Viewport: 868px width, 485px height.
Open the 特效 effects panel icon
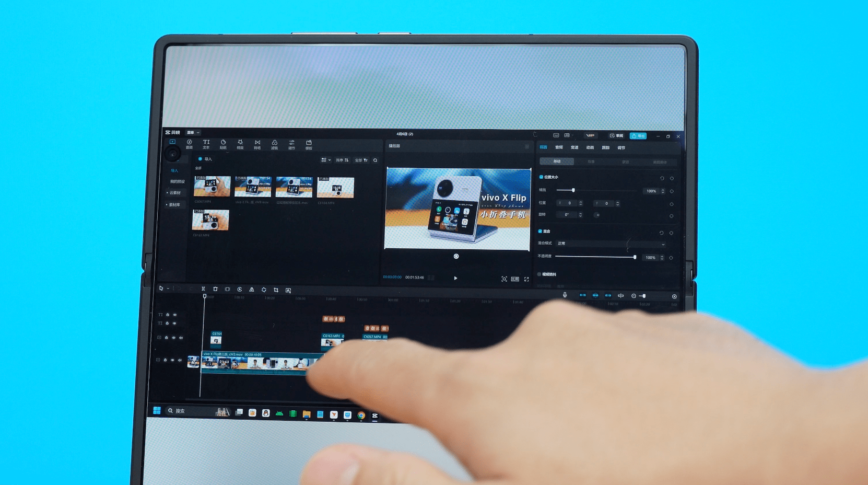[240, 144]
